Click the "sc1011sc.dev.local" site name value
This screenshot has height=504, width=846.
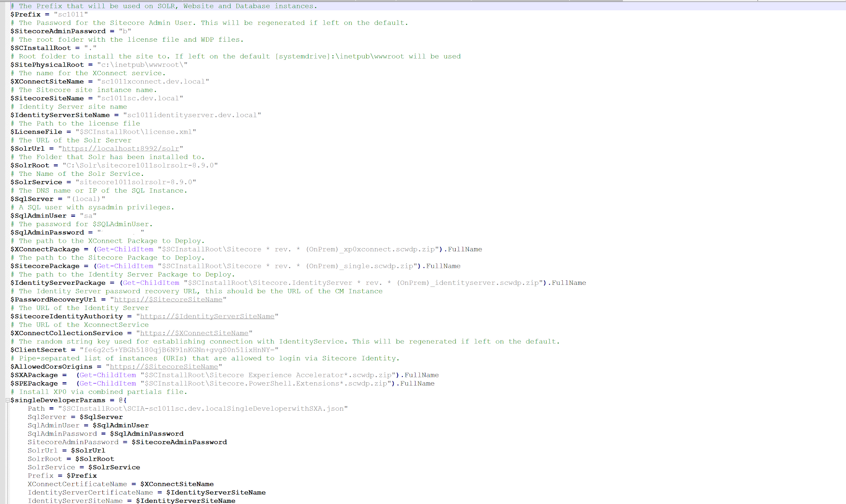pos(140,98)
